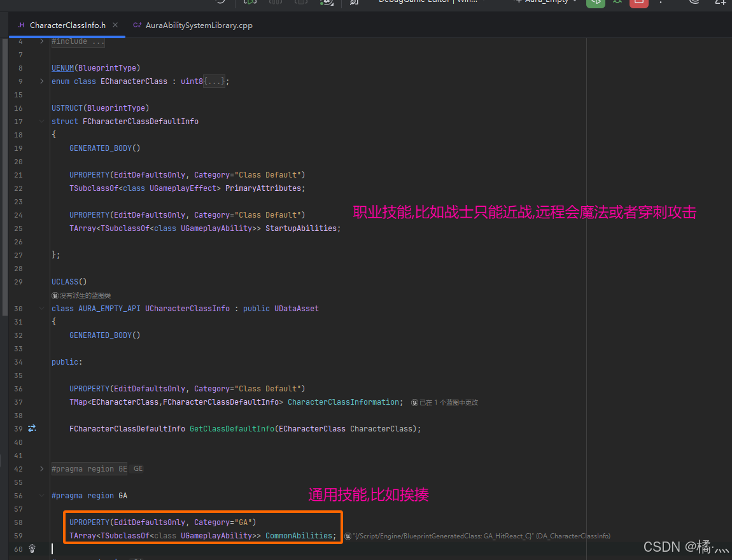
Task: Click the UCharacterClassInfo class name on line 30
Action: coord(187,309)
